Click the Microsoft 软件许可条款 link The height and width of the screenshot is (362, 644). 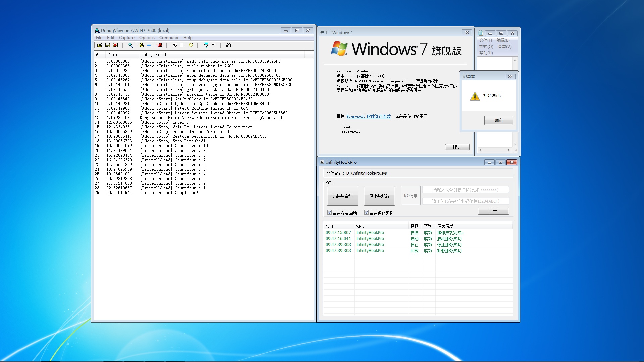coord(369,116)
